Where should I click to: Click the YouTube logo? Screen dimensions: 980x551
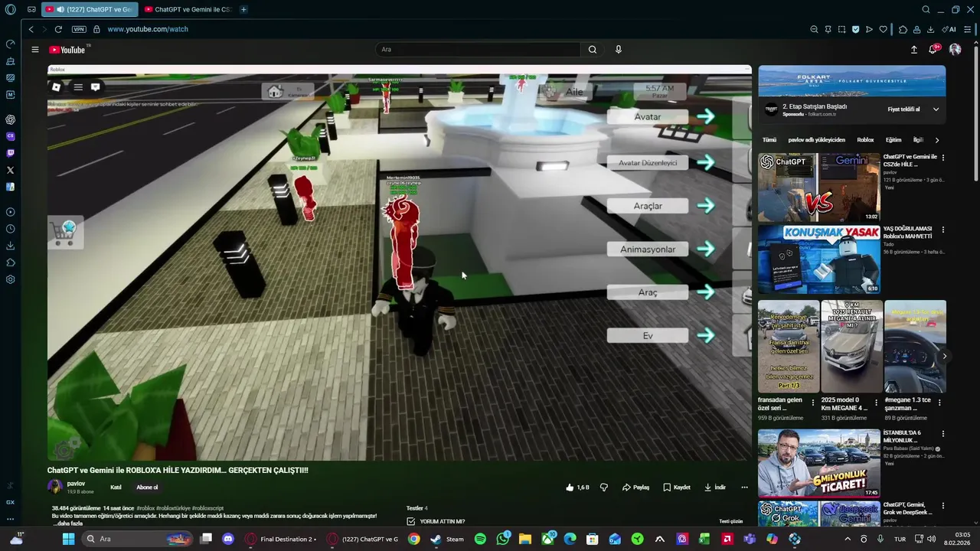pyautogui.click(x=67, y=50)
